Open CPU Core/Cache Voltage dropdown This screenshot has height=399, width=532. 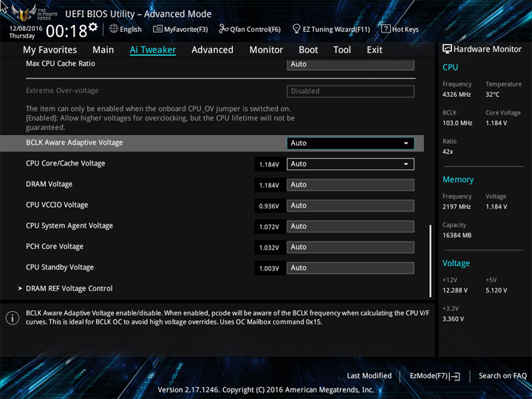pyautogui.click(x=350, y=164)
